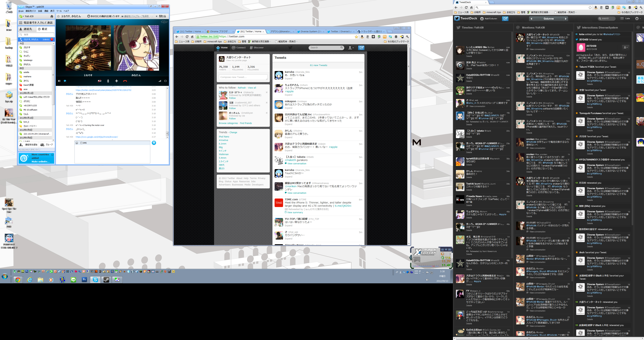Click the Twitter bird logo in navbar
The width and height of the screenshot is (644, 340).
[x=290, y=47]
